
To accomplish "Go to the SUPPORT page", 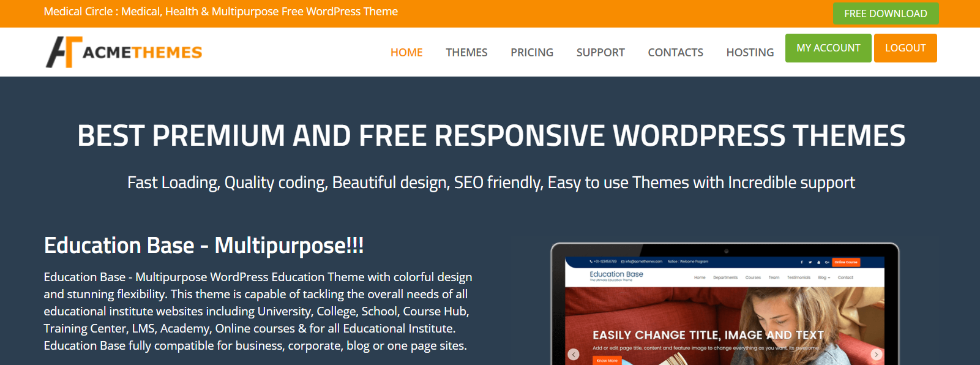I will (600, 53).
